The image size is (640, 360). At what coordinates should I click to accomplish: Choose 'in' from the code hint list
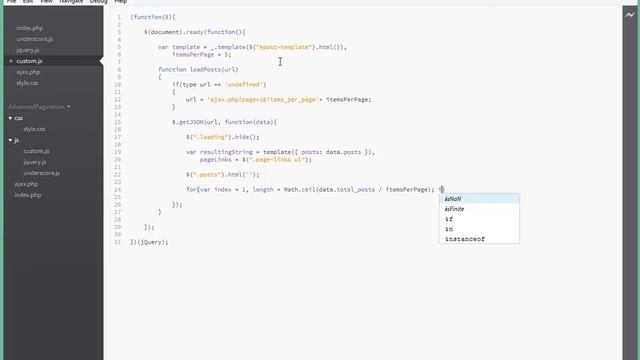click(479, 229)
